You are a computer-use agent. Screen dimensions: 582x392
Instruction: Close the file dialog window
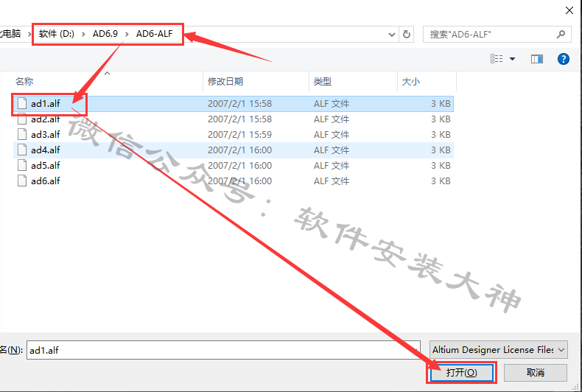(x=569, y=10)
